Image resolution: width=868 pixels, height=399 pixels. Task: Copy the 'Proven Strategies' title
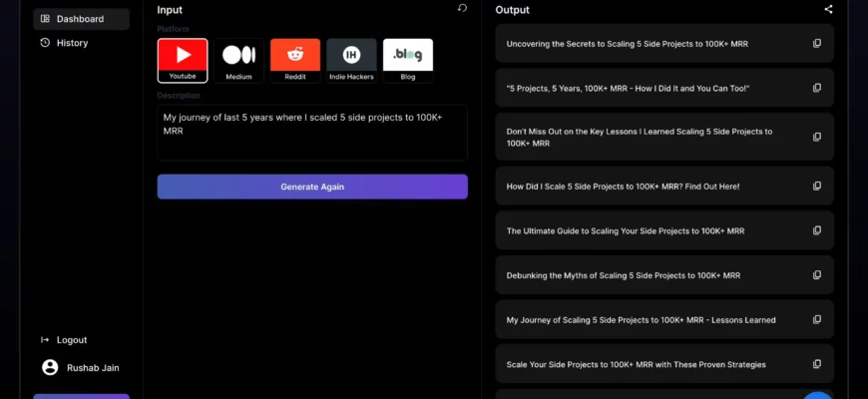coord(817,364)
